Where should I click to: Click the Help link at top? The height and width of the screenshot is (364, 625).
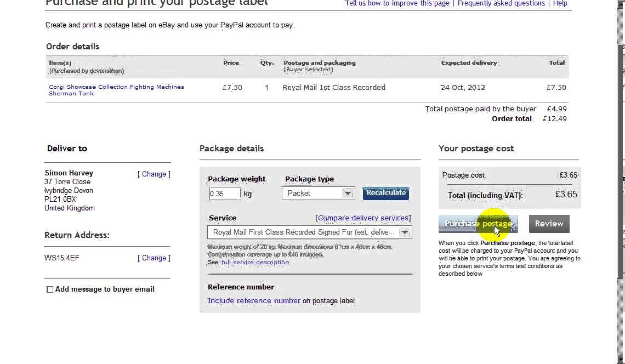pos(560,3)
